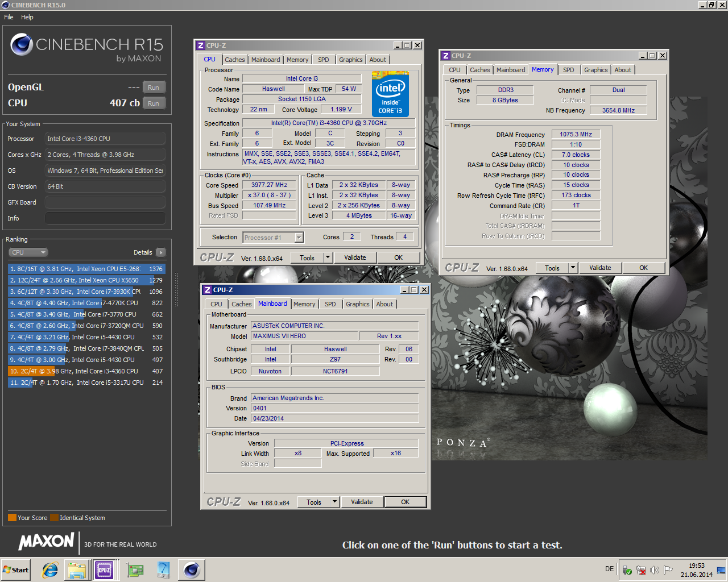
Task: Open the File menu in Cinebench
Action: pos(9,17)
